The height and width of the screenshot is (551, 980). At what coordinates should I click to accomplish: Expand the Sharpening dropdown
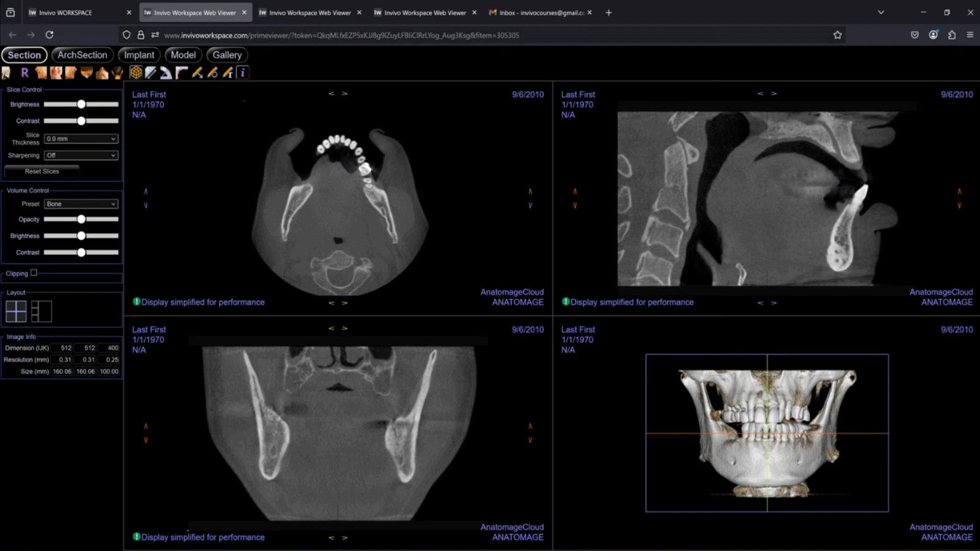point(81,156)
